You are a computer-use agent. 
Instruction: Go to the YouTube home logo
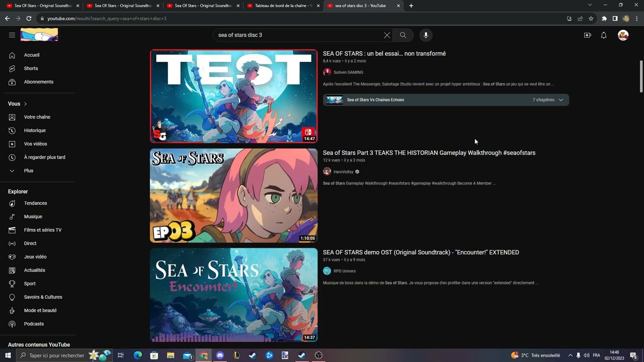click(x=39, y=35)
